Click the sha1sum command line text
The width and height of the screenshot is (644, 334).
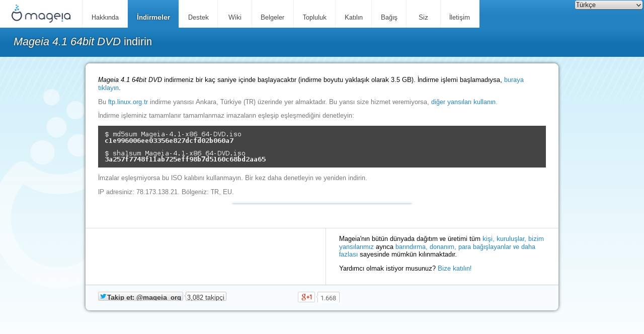(x=175, y=153)
